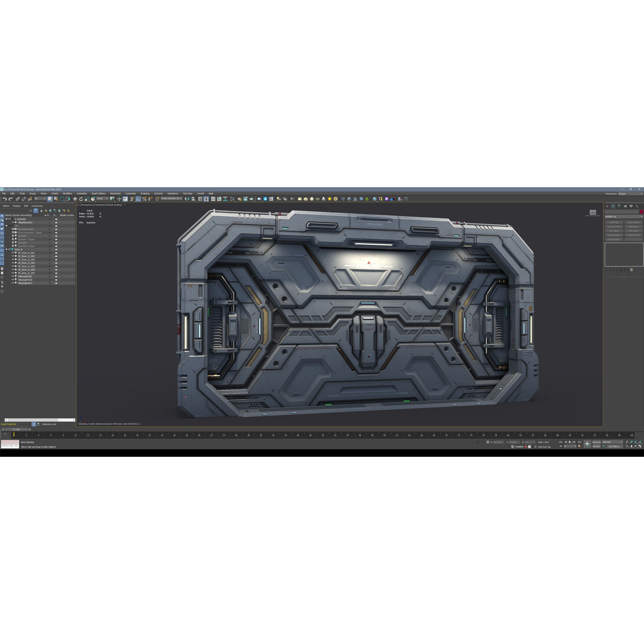Open the Rendering menu
Viewport: 644px width, 644px height.
115,193
